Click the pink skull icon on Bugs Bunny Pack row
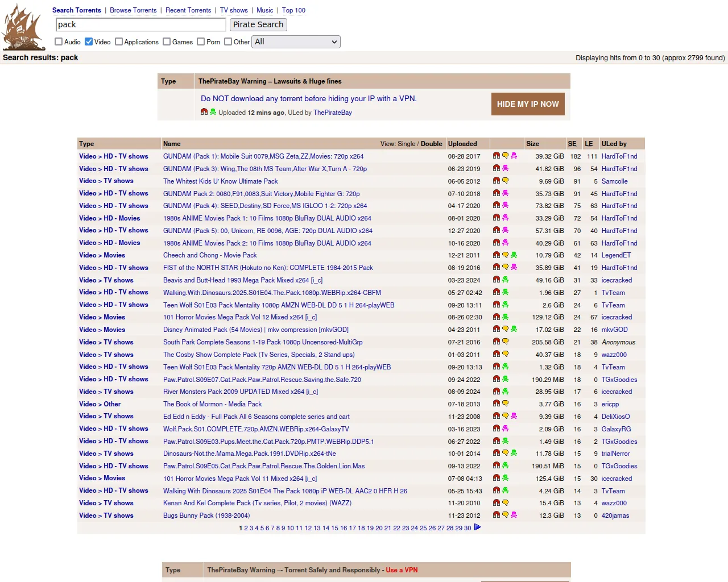The image size is (728, 582). click(514, 515)
